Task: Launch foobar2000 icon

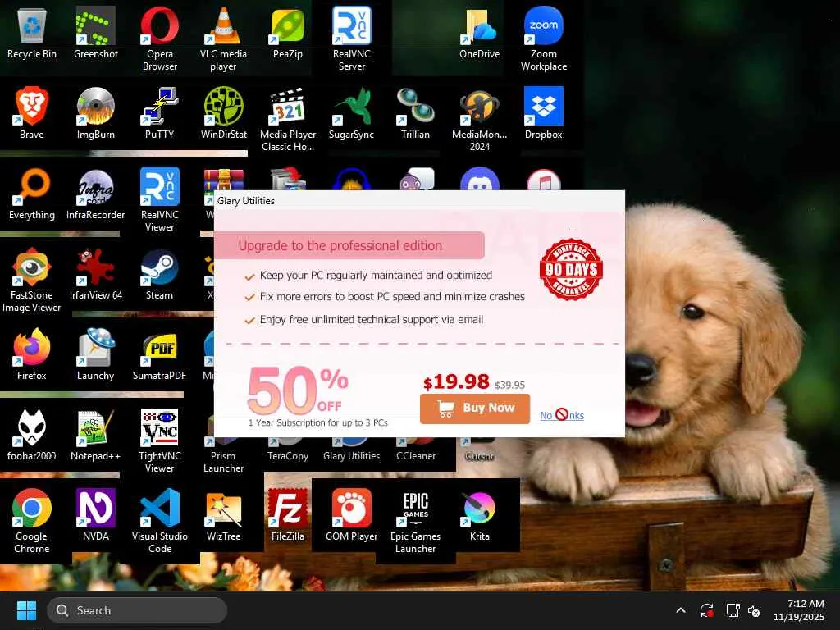Action: (32, 434)
